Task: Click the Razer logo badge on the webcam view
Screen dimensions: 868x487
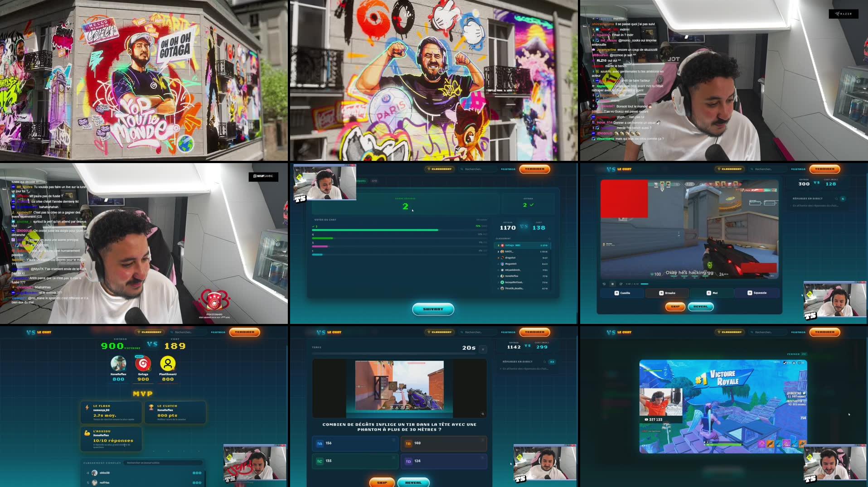Action: click(x=844, y=14)
